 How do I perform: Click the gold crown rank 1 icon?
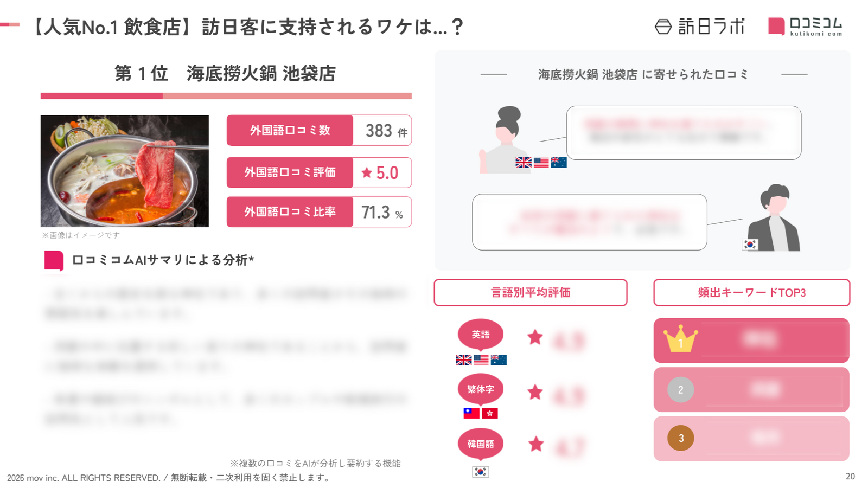coord(680,340)
